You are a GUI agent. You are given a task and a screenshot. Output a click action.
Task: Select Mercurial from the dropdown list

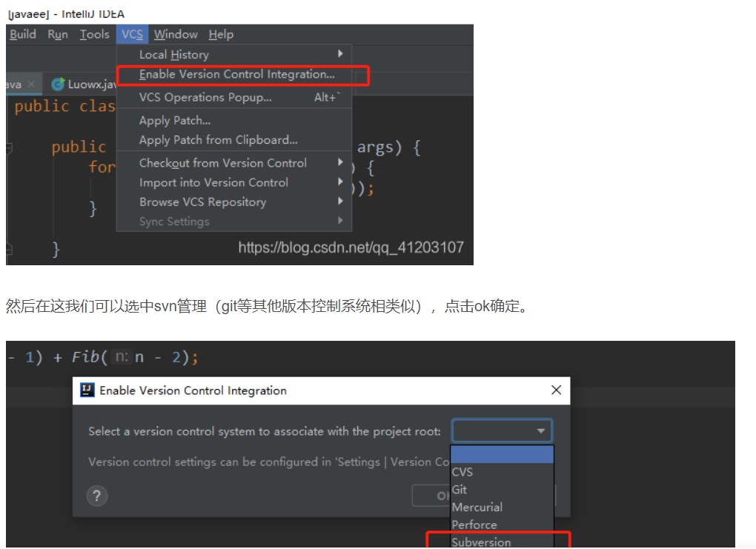click(x=502, y=507)
